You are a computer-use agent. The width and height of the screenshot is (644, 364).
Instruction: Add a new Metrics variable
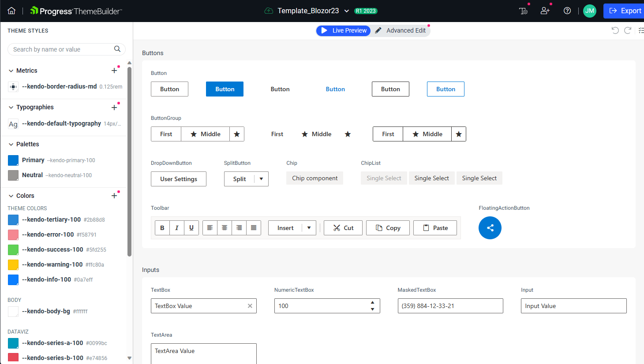click(x=114, y=71)
